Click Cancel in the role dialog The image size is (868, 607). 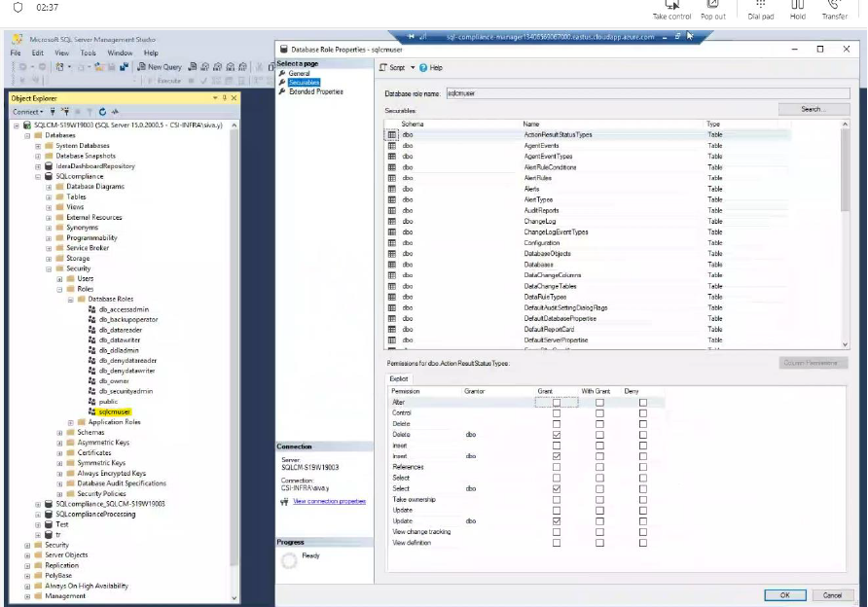[x=832, y=595]
